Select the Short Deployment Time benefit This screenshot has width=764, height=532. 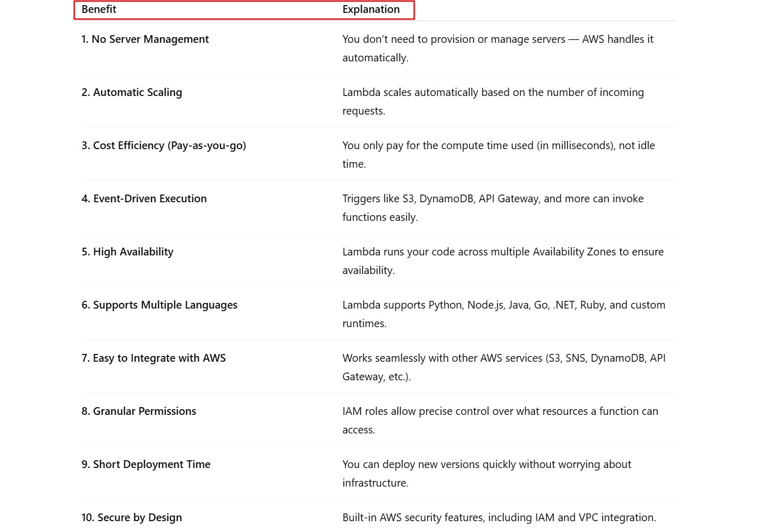pos(146,464)
